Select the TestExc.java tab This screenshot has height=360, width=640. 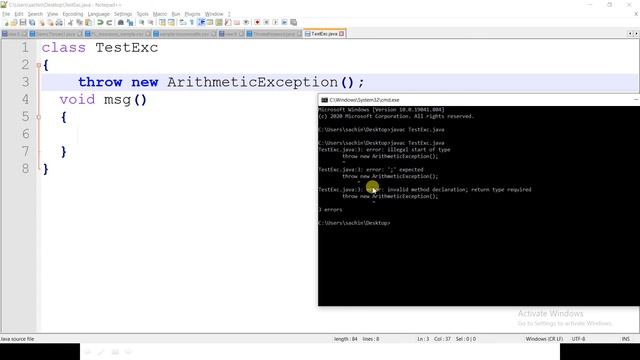point(324,34)
